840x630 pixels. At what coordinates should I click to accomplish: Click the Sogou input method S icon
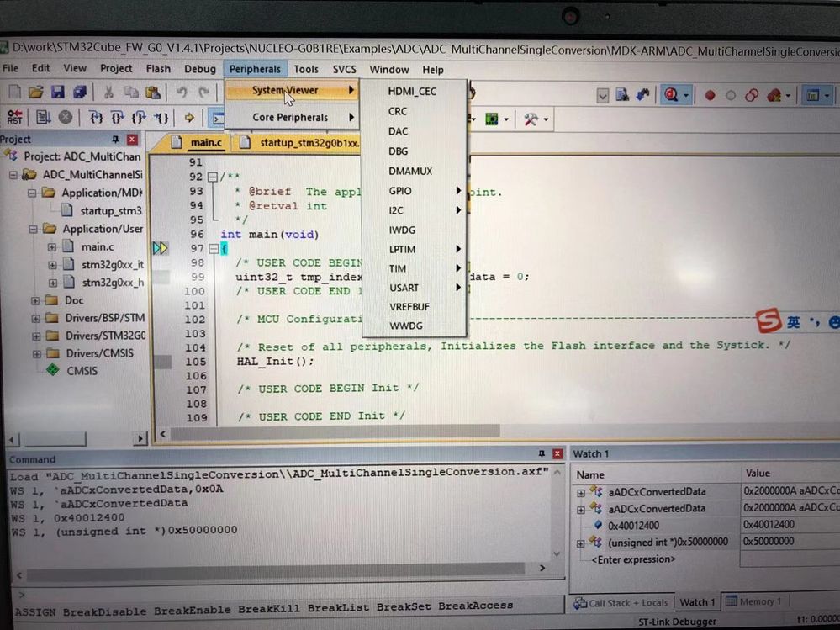click(x=769, y=320)
